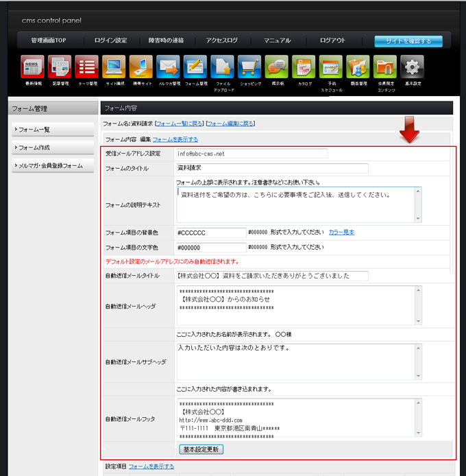Open the 掲示板 speech bubble icon
The width and height of the screenshot is (466, 476).
coord(277,67)
